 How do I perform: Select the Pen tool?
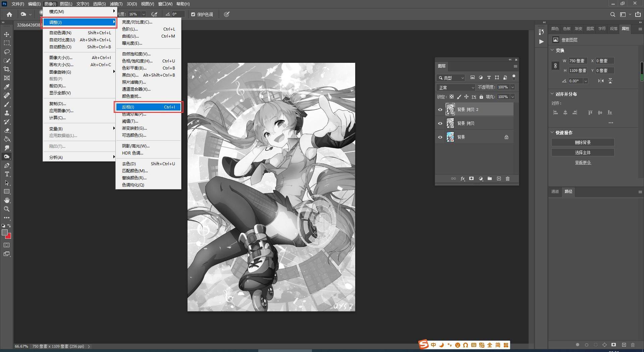click(7, 165)
